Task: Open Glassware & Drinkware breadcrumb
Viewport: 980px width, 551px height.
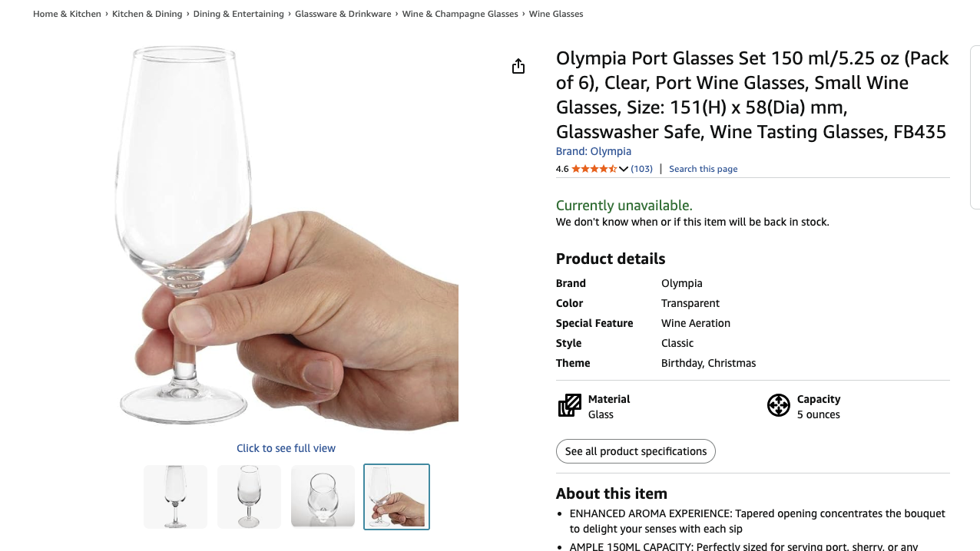Action: (x=343, y=14)
